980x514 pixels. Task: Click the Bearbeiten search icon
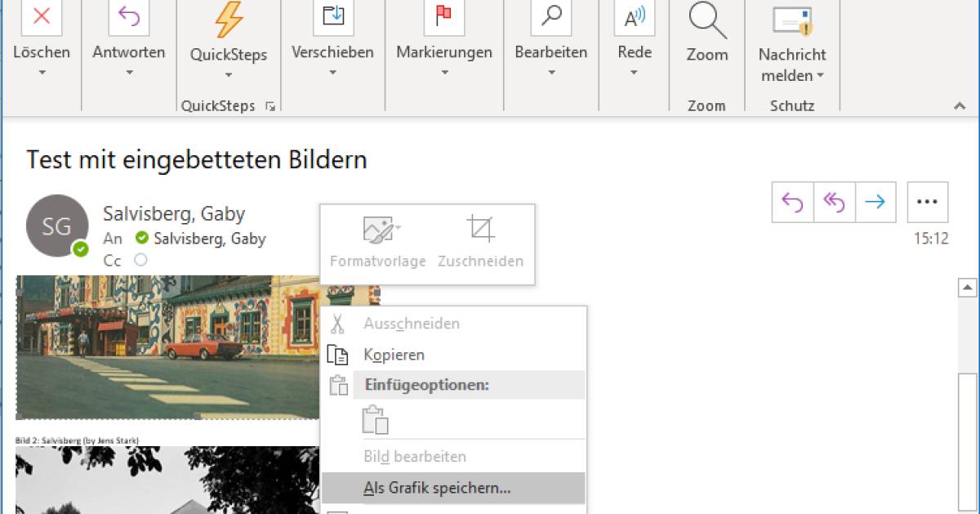(551, 17)
